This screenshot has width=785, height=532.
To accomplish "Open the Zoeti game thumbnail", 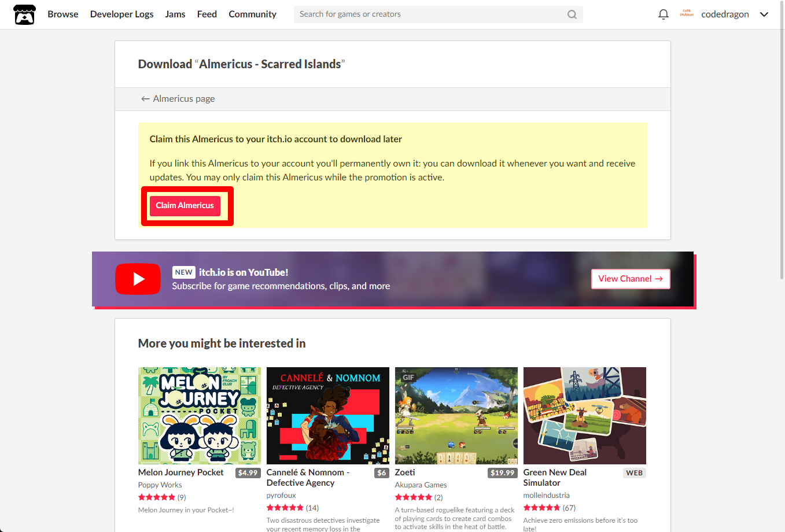I will point(456,416).
